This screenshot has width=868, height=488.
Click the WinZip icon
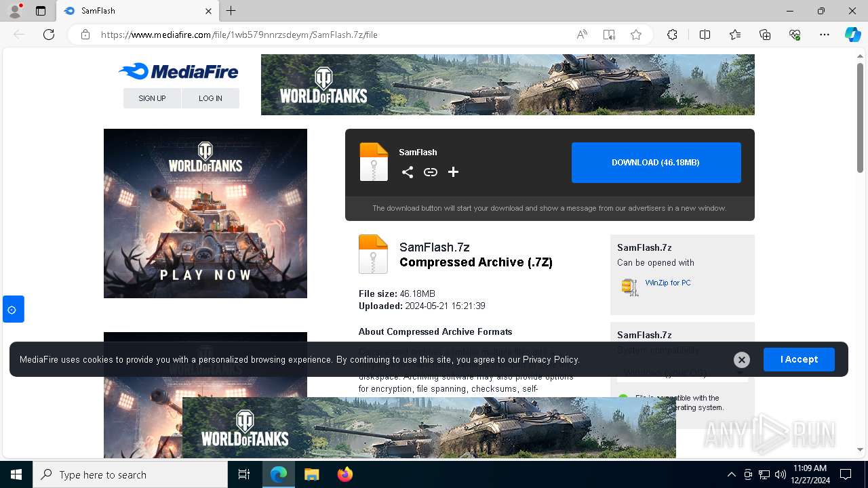click(x=630, y=287)
